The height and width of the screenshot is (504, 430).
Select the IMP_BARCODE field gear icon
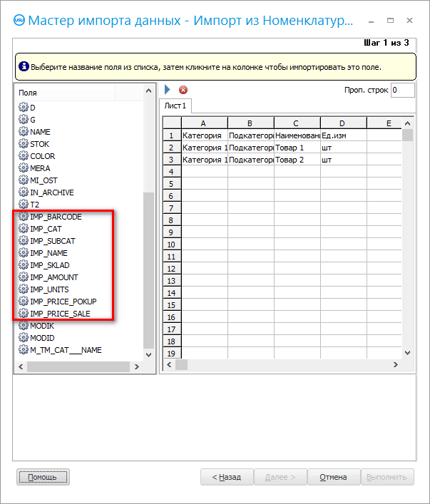pyautogui.click(x=23, y=217)
